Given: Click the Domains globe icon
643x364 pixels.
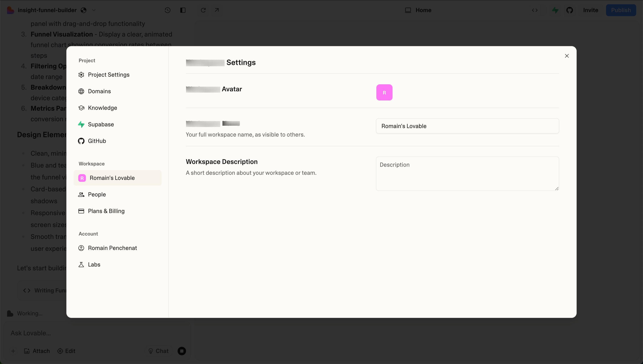Looking at the screenshot, I should (81, 91).
